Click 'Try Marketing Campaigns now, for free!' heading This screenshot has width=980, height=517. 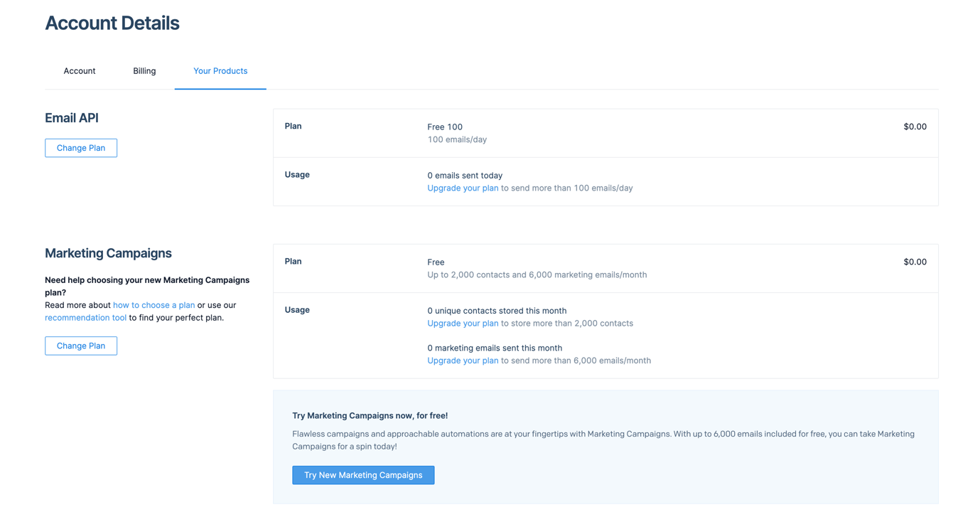(x=370, y=415)
